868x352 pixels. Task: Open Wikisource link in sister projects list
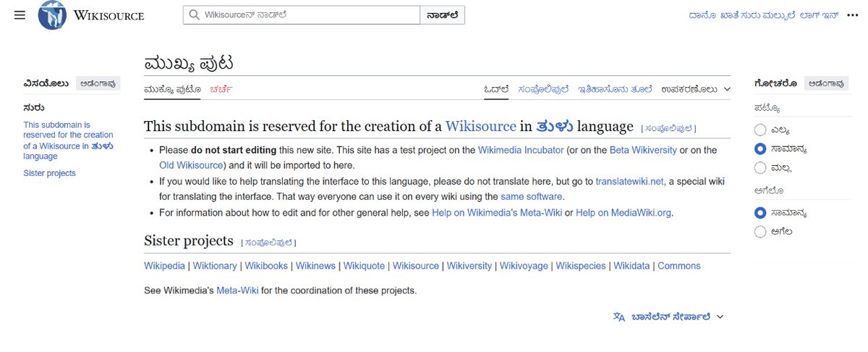(x=416, y=266)
